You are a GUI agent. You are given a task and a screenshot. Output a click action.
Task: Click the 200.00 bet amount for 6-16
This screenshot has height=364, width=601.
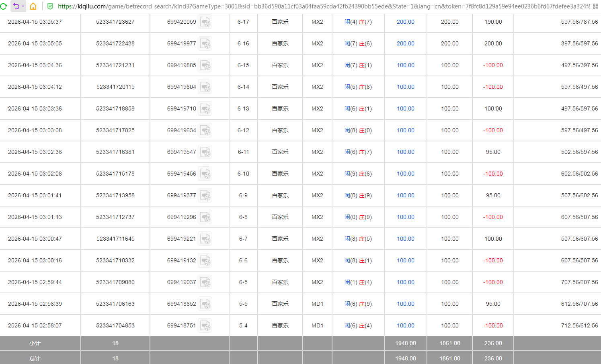point(405,44)
